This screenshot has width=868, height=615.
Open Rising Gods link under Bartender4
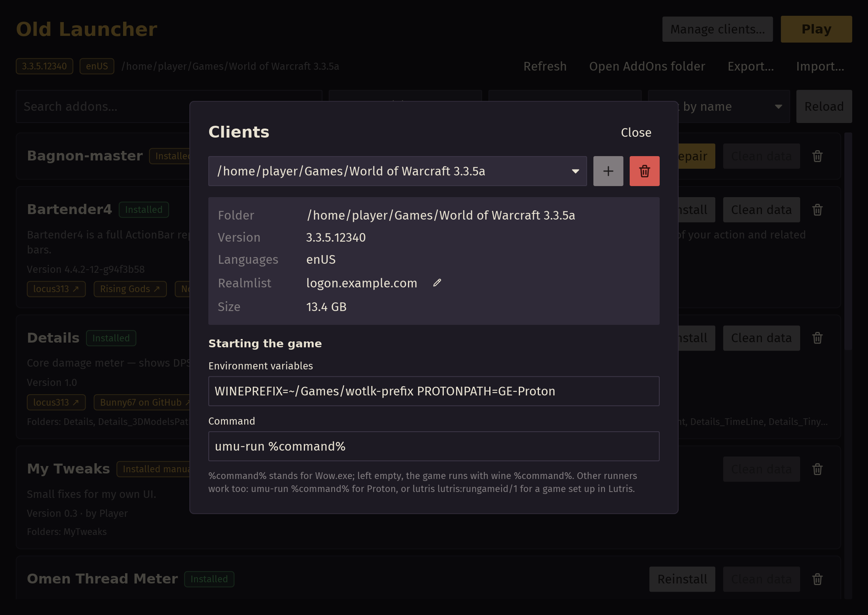point(130,289)
